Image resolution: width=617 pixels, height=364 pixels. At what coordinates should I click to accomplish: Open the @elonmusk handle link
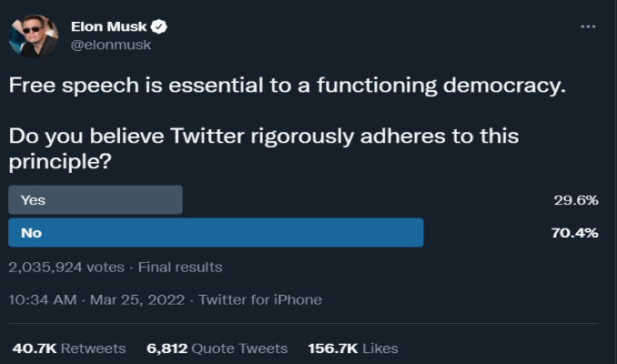(110, 44)
